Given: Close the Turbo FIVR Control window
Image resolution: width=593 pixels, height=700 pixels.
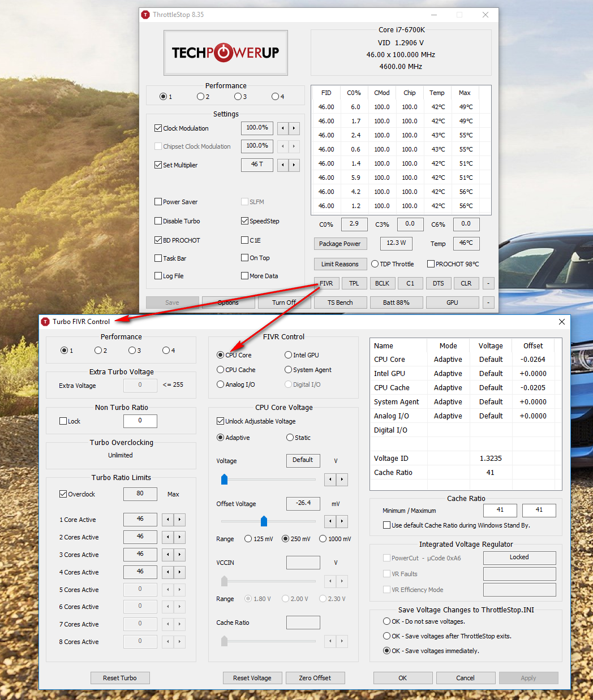Looking at the screenshot, I should (x=561, y=322).
